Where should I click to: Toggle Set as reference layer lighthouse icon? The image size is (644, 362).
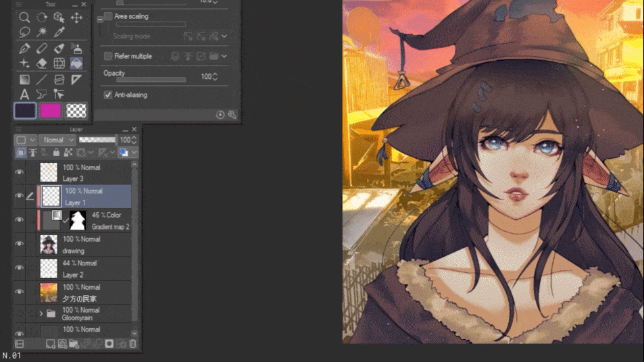click(x=32, y=153)
